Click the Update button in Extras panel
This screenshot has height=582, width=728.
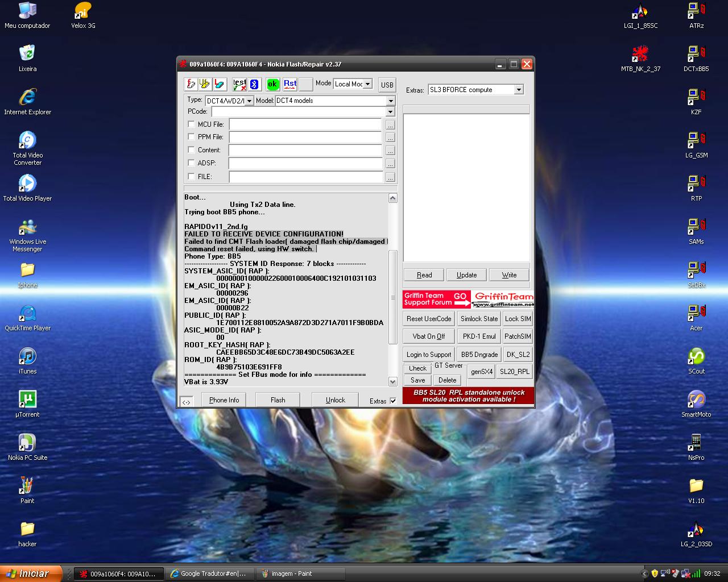point(466,275)
